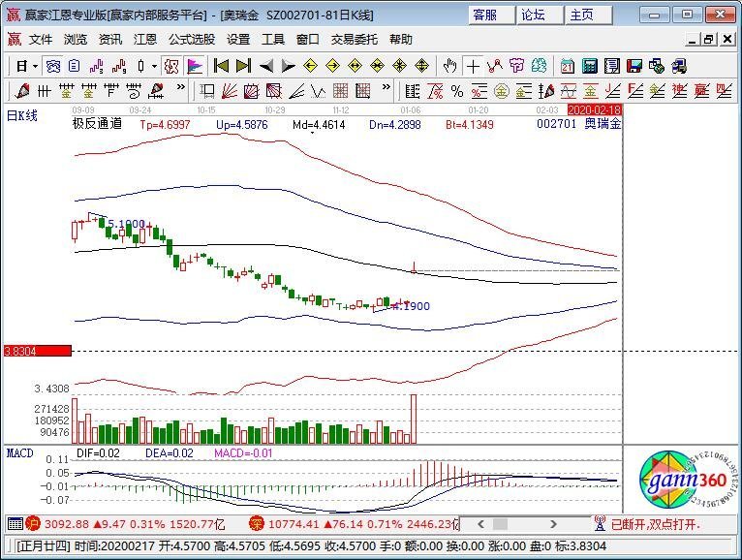
Task: Toggle the 权 price adjustment button
Action: (171, 66)
